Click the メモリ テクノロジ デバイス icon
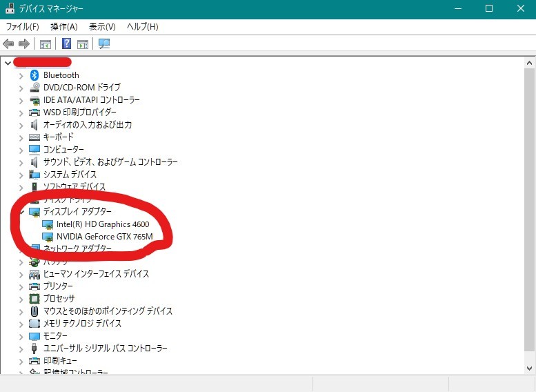Viewport: 536px width, 392px height. tap(34, 323)
